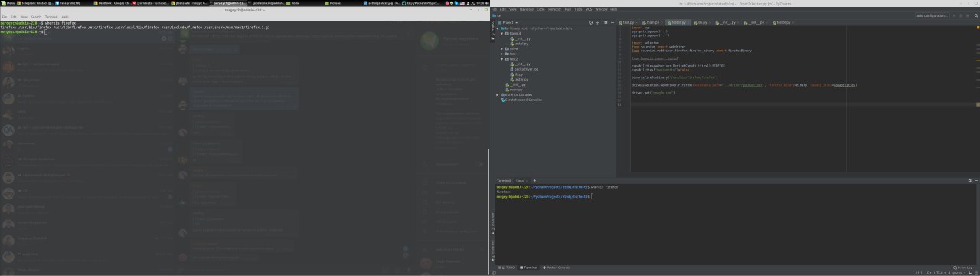Viewport: 980px width, 276px height.
Task: Click the Search Everywhere magnifier icon
Action: [x=975, y=15]
